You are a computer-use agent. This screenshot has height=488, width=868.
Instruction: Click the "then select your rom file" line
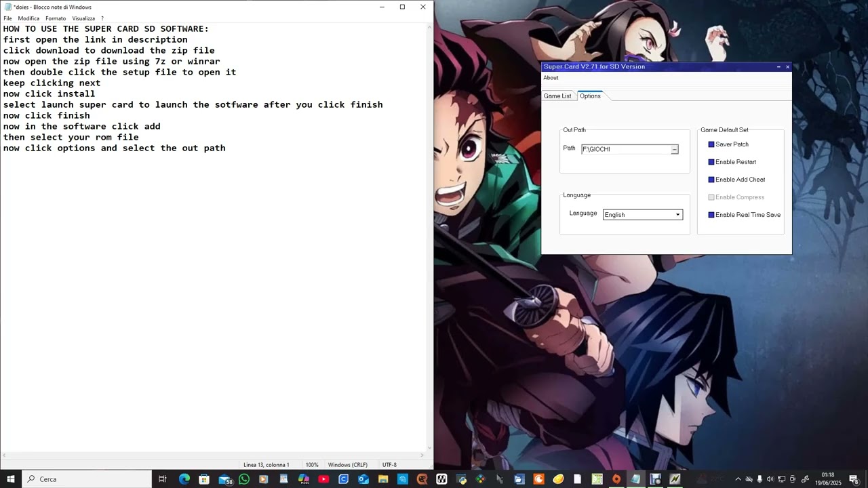tap(71, 137)
